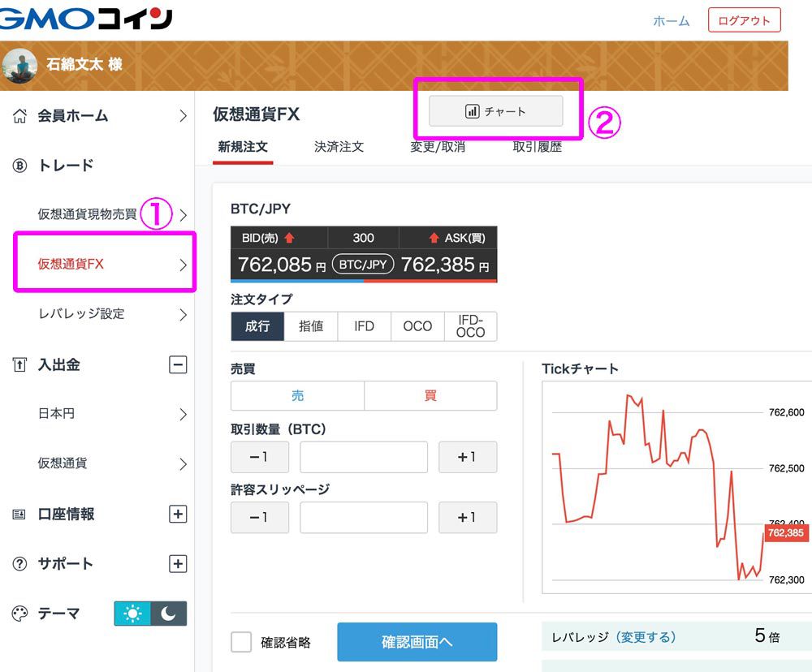This screenshot has width=812, height=672.
Task: Open レバレッジ設定 menu item
Action: pos(99,314)
